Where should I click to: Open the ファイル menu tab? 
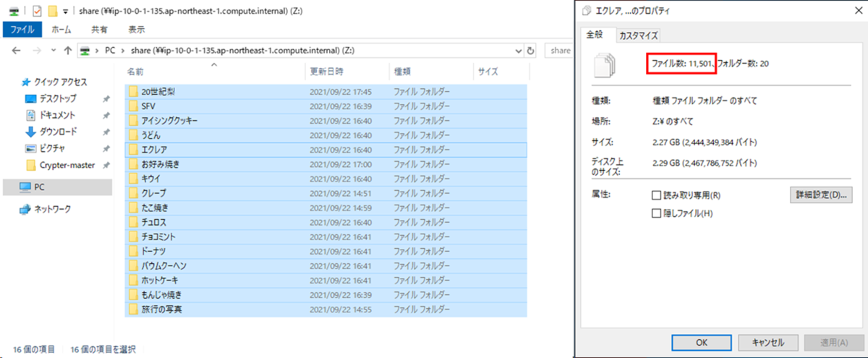22,30
